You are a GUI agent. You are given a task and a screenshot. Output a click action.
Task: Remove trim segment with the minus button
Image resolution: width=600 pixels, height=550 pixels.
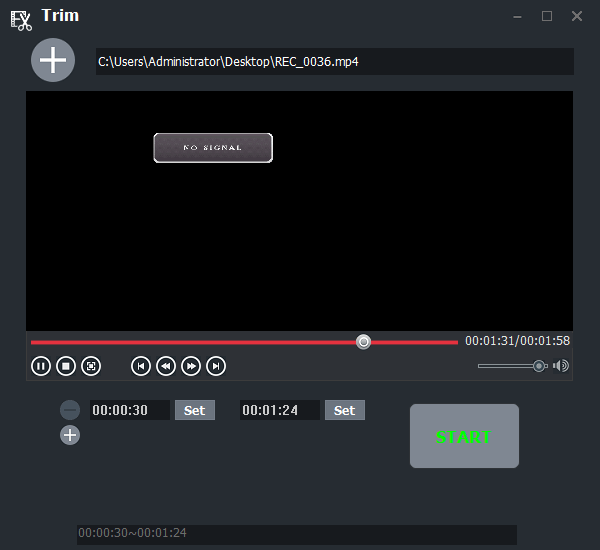[70, 410]
